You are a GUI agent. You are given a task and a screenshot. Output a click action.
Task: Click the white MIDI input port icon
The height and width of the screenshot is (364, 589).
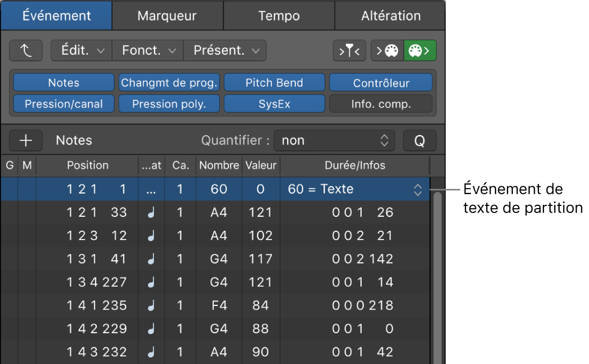pyautogui.click(x=388, y=50)
